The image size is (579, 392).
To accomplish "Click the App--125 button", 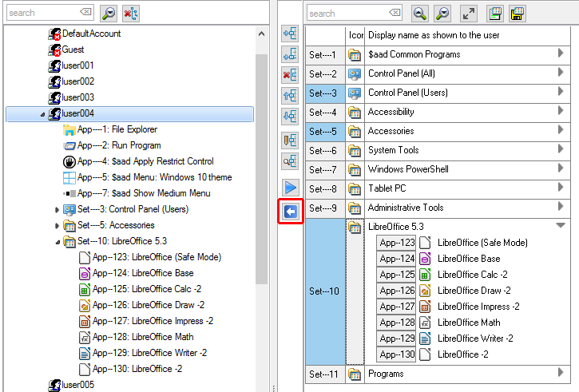I will tap(397, 275).
